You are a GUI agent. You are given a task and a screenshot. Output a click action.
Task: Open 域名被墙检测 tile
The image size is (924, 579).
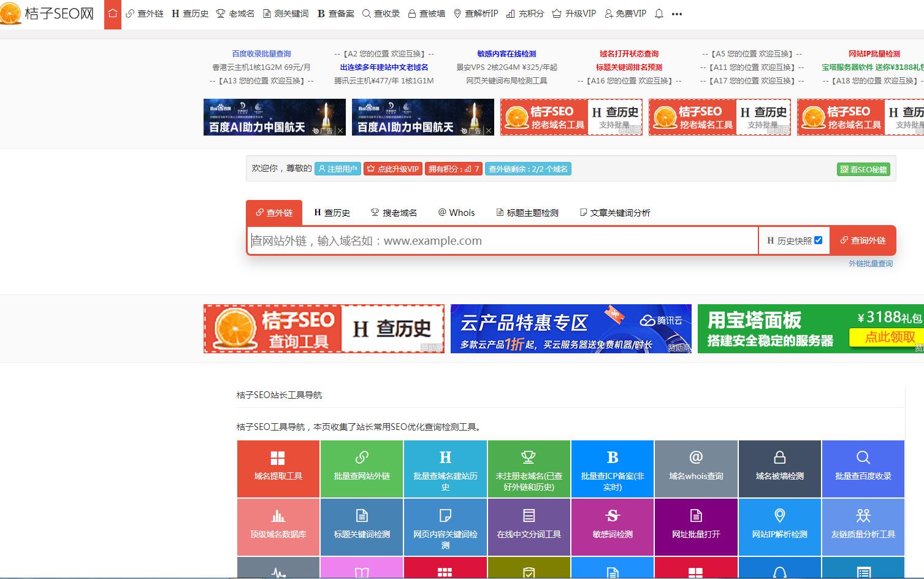(780, 469)
